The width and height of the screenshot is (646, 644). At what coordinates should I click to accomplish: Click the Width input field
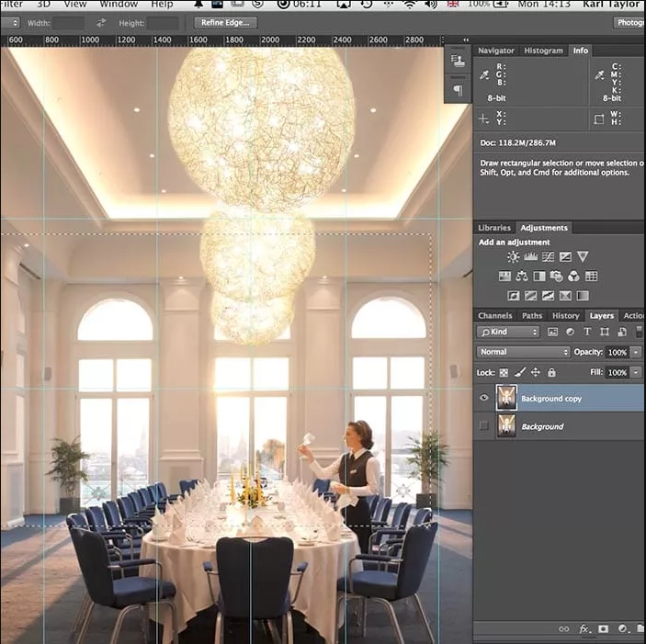(68, 23)
